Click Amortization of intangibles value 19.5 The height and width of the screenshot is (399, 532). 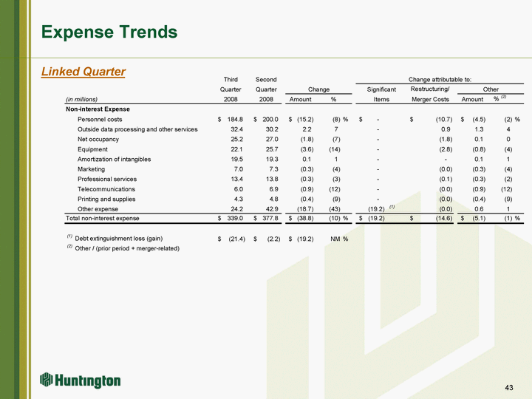point(237,159)
